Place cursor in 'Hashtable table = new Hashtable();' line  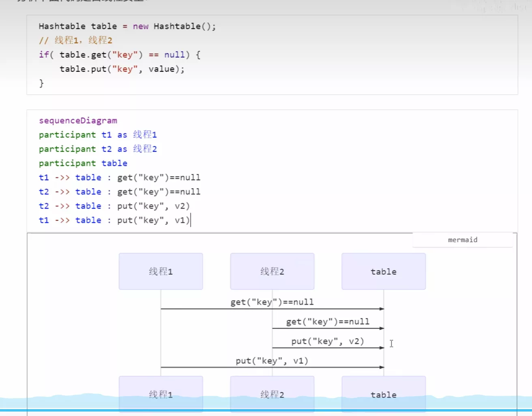pos(127,26)
